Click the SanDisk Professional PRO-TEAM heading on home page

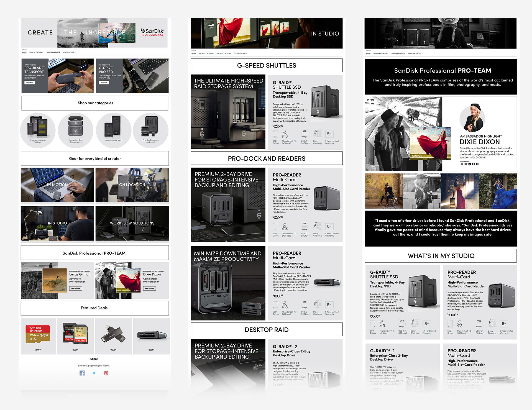click(94, 253)
